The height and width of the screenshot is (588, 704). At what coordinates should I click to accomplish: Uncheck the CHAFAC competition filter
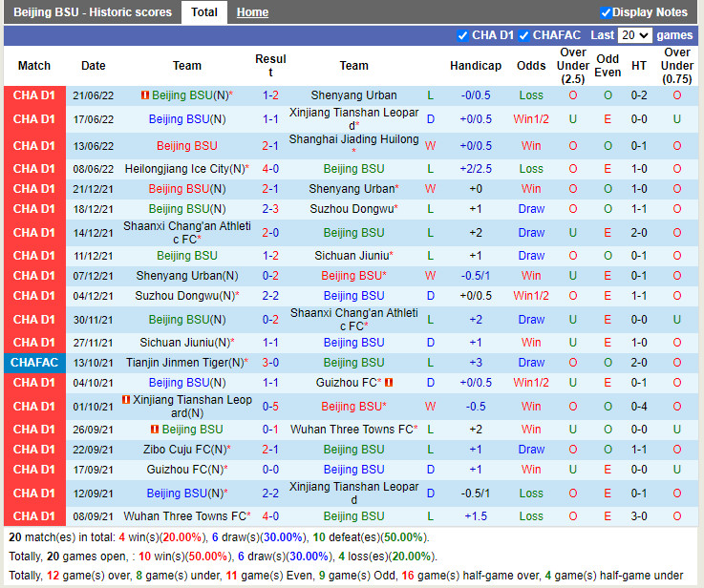point(524,35)
